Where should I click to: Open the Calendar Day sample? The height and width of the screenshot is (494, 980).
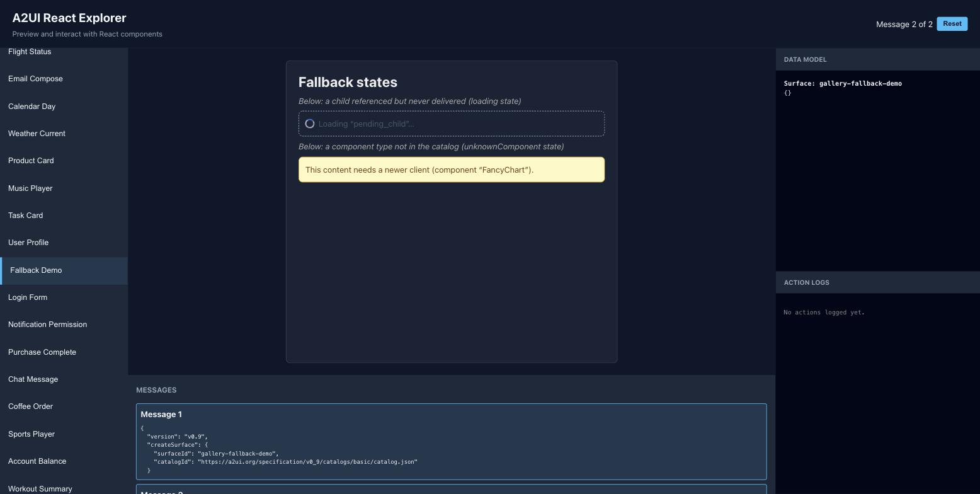(x=64, y=106)
